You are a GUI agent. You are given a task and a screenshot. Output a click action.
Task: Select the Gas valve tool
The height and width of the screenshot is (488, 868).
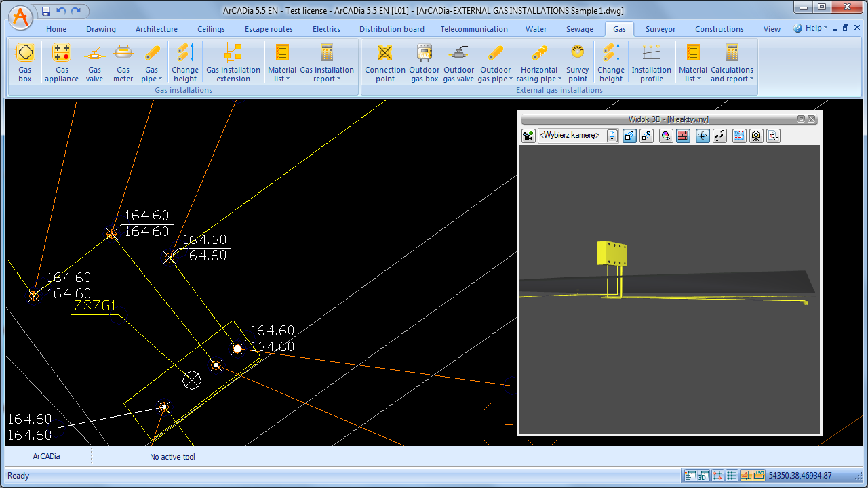(94, 63)
